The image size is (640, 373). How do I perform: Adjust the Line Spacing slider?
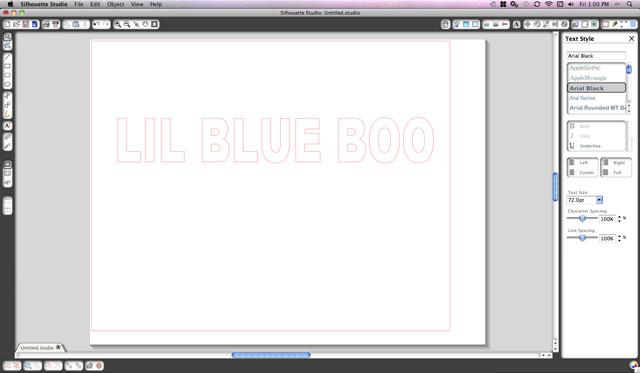pos(582,238)
